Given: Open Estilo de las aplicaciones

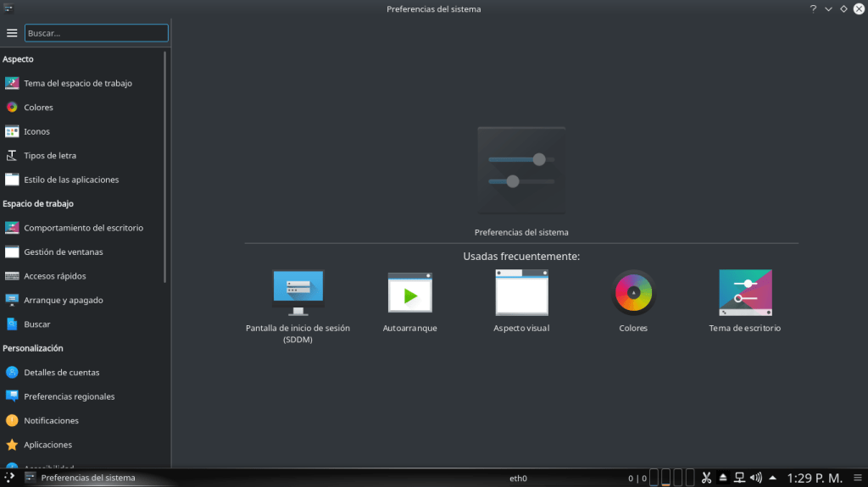Looking at the screenshot, I should click(x=71, y=180).
